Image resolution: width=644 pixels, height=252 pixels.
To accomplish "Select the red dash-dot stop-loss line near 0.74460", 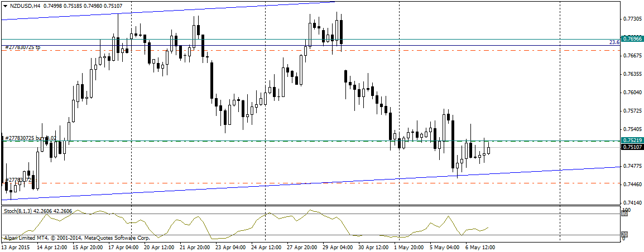I will (310, 183).
